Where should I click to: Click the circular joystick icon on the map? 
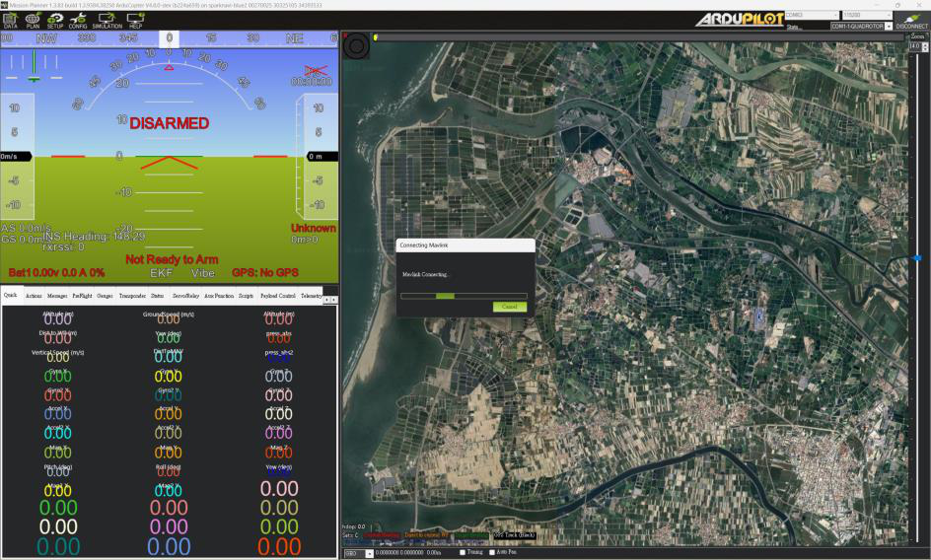356,45
